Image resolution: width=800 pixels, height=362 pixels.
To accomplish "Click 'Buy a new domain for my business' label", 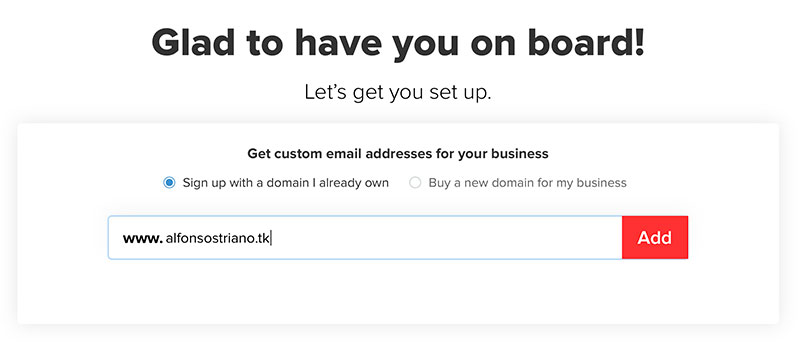I will coord(528,183).
